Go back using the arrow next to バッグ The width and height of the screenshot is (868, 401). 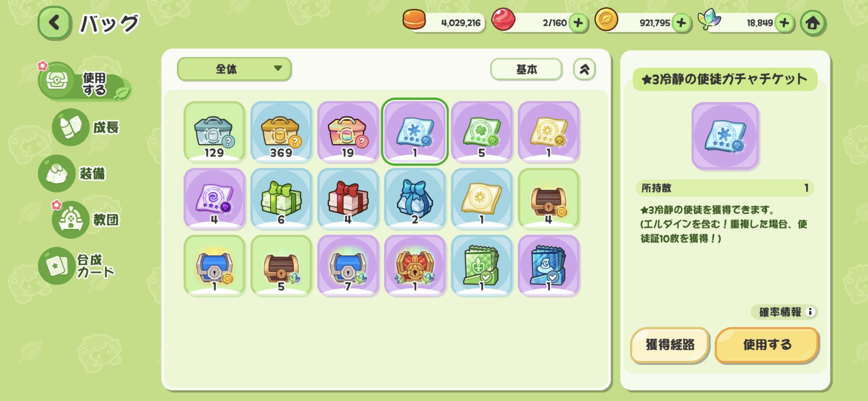coord(54,23)
